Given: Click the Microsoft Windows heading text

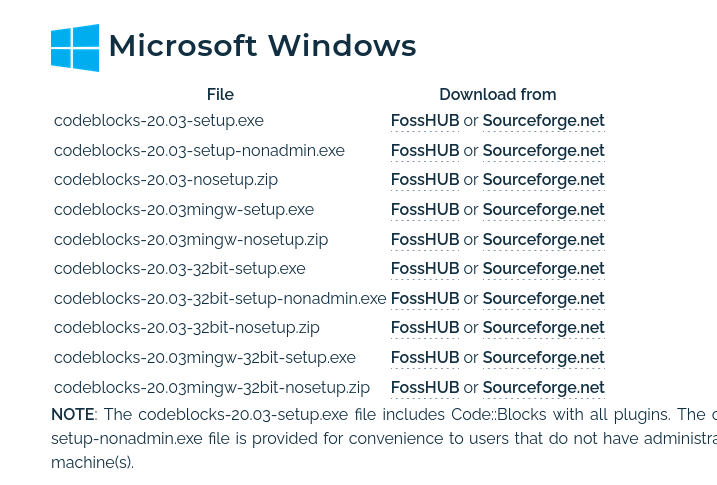Looking at the screenshot, I should tap(262, 46).
